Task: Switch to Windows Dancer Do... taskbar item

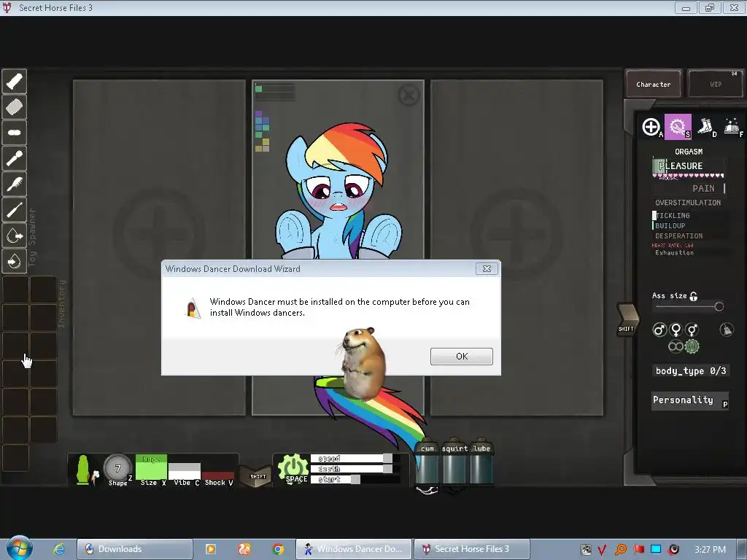Action: (353, 549)
